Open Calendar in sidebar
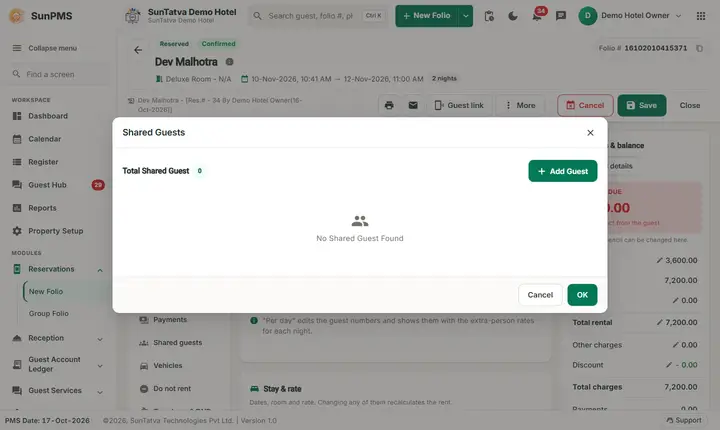This screenshot has width=720, height=430. (45, 139)
